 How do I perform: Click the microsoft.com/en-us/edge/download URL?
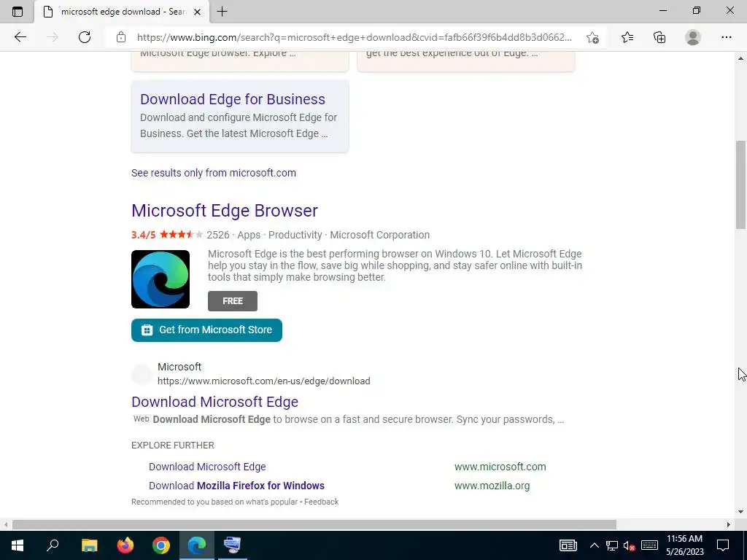264,381
